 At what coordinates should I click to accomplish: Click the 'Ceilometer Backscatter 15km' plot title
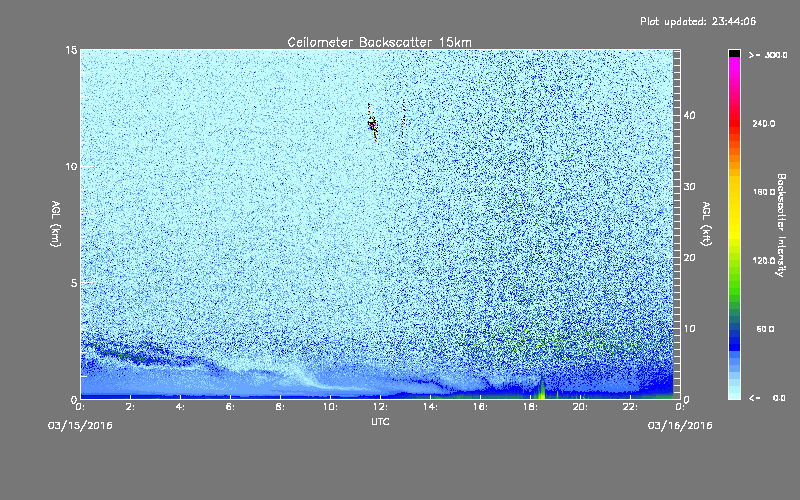[x=379, y=42]
